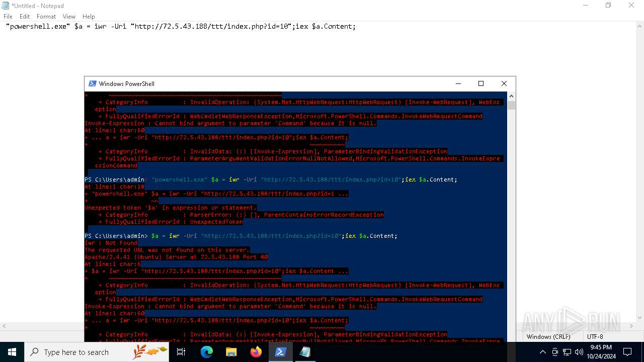Viewport: 644px width, 362px height.
Task: Click 'The requested URL was not found' line
Action: click(x=167, y=250)
